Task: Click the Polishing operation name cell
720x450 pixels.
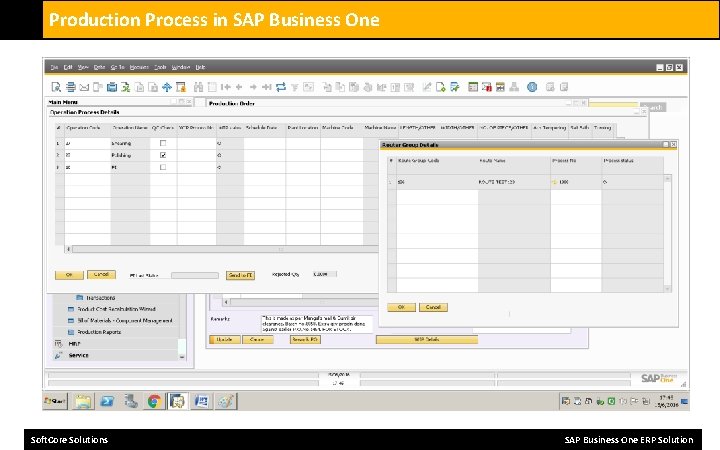Action: point(130,155)
